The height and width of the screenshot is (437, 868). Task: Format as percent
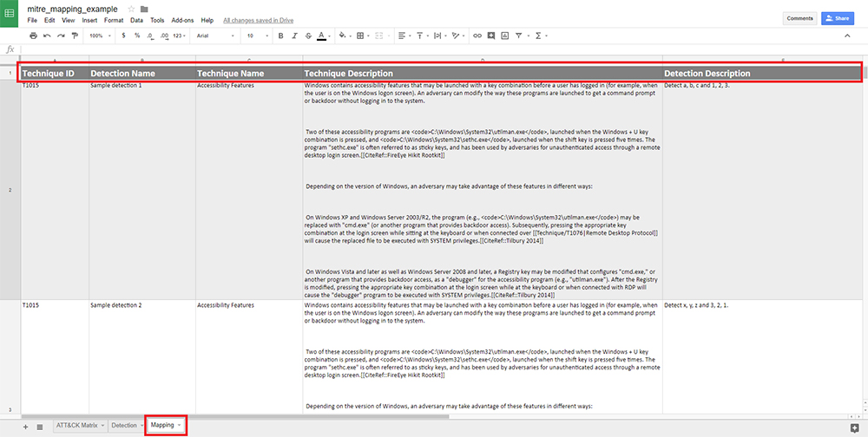coord(137,36)
